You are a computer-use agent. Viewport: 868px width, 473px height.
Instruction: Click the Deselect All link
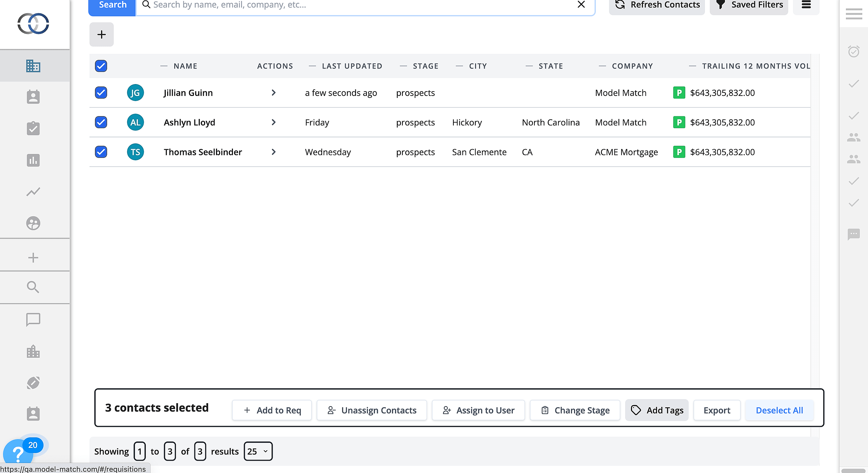coord(779,410)
